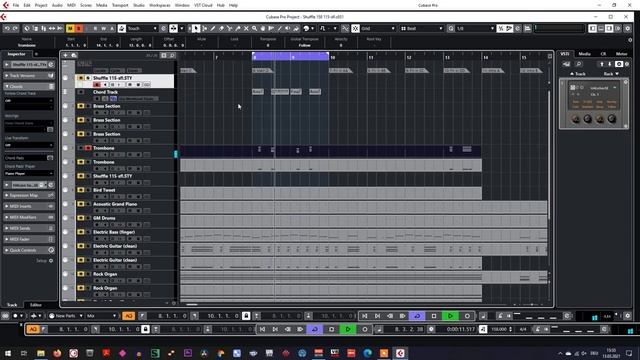Select the Split scissors tool
Screen dimensions: 640x360
229,28
